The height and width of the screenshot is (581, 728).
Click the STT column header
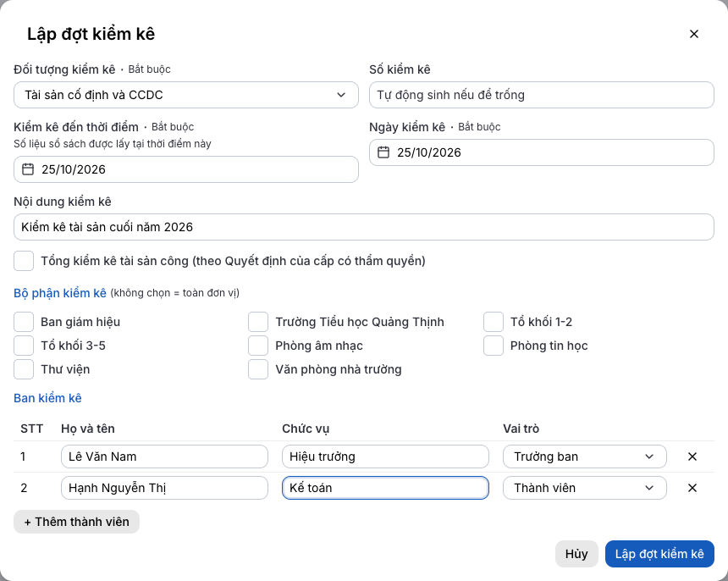(x=31, y=429)
